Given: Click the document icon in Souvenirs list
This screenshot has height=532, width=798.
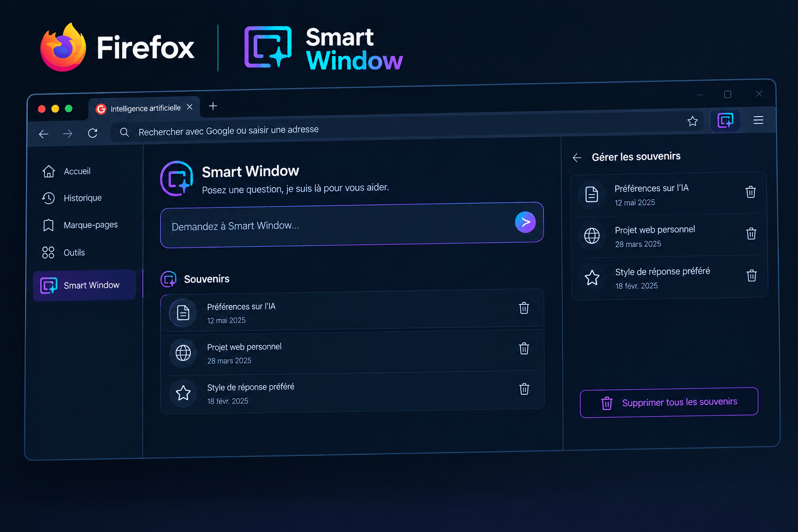Looking at the screenshot, I should 183,313.
